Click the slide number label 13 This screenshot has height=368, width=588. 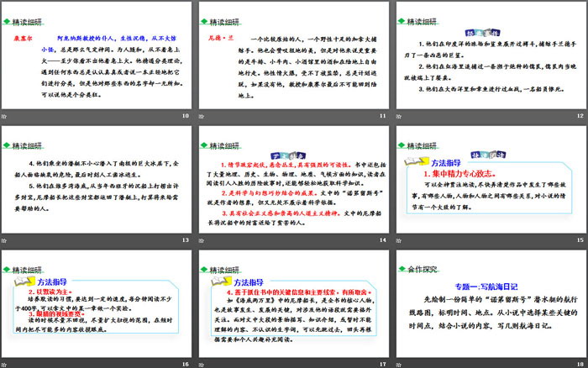[x=186, y=240]
